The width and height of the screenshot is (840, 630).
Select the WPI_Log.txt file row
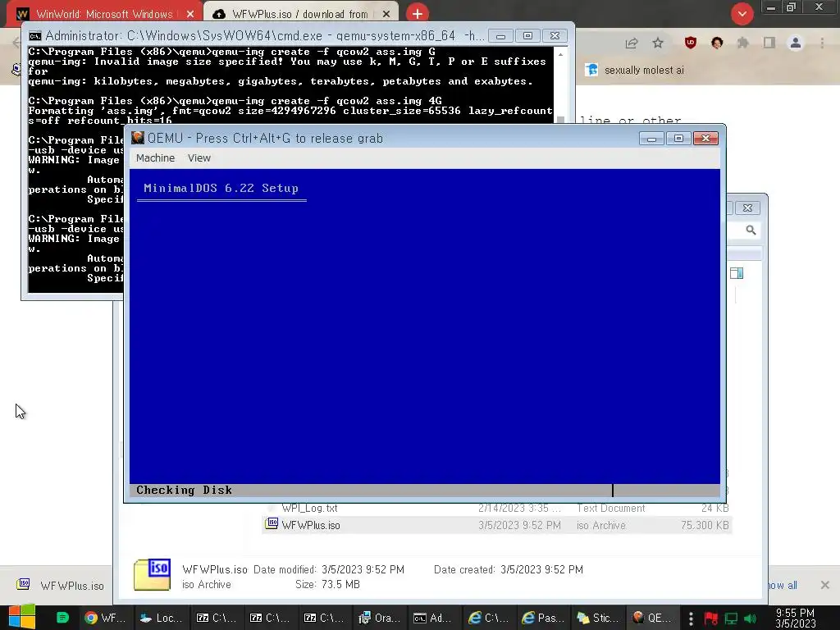[497, 509]
